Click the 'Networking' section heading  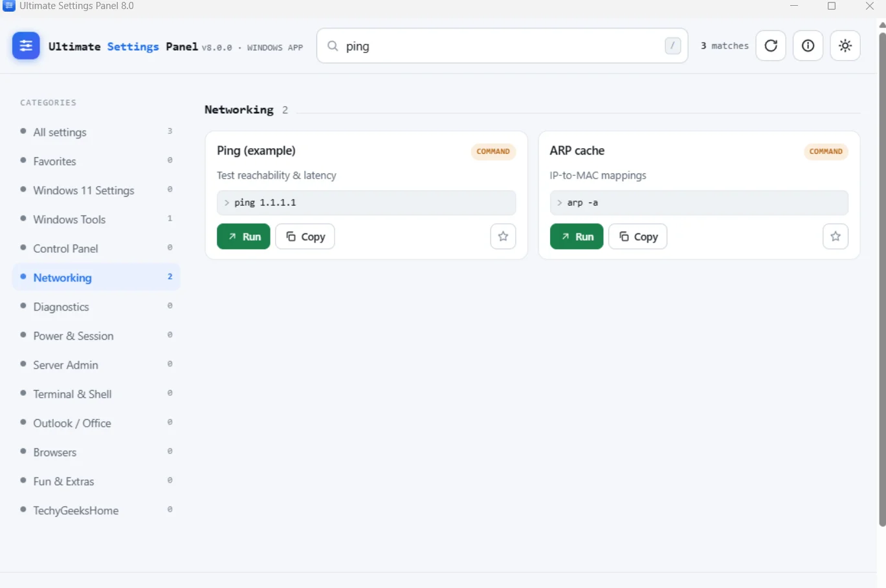[x=239, y=110]
